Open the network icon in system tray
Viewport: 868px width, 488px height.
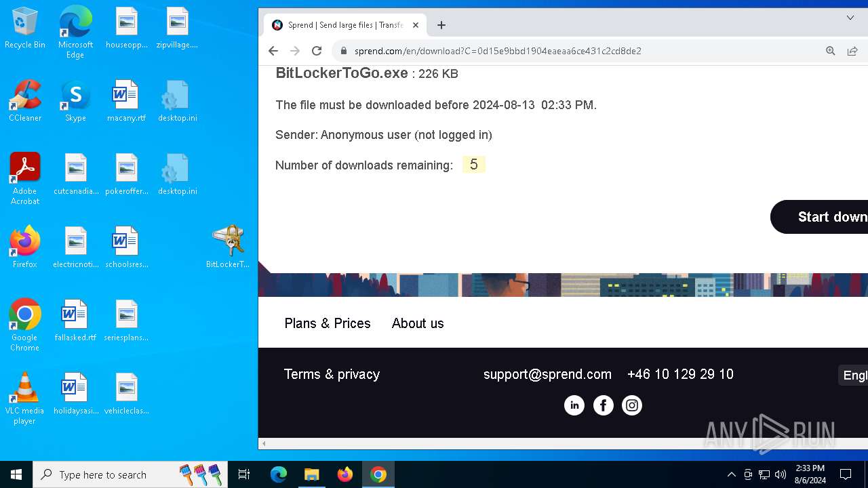(x=764, y=474)
